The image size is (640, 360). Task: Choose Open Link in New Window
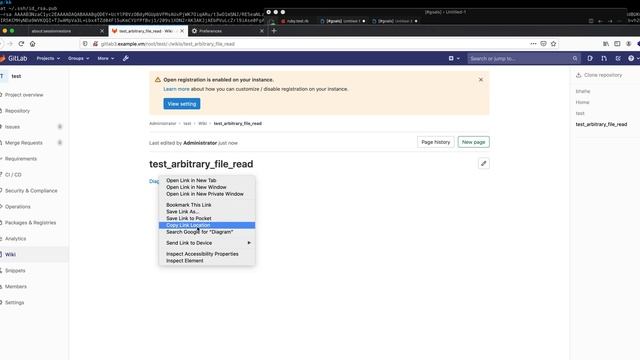[x=207, y=187]
